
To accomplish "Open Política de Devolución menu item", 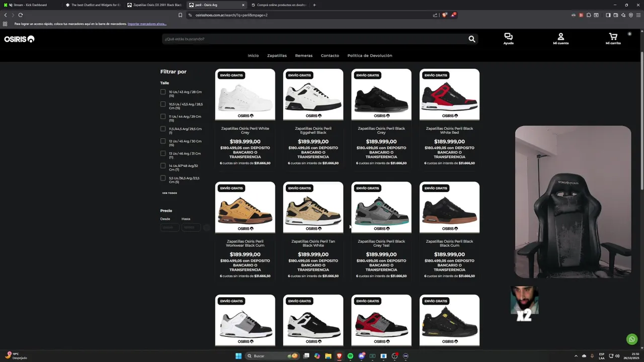I will [x=370, y=55].
